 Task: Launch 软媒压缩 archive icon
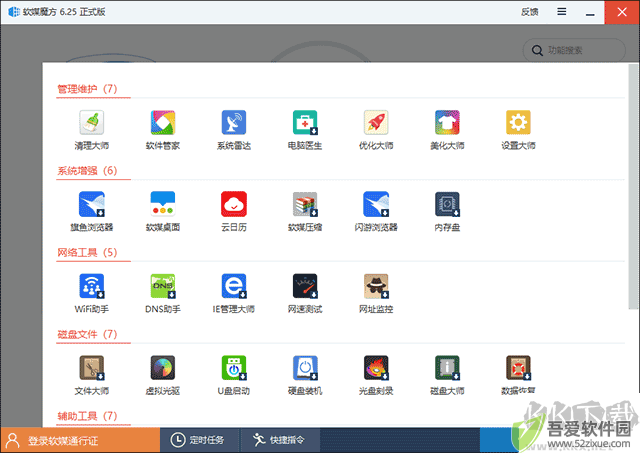pos(305,204)
